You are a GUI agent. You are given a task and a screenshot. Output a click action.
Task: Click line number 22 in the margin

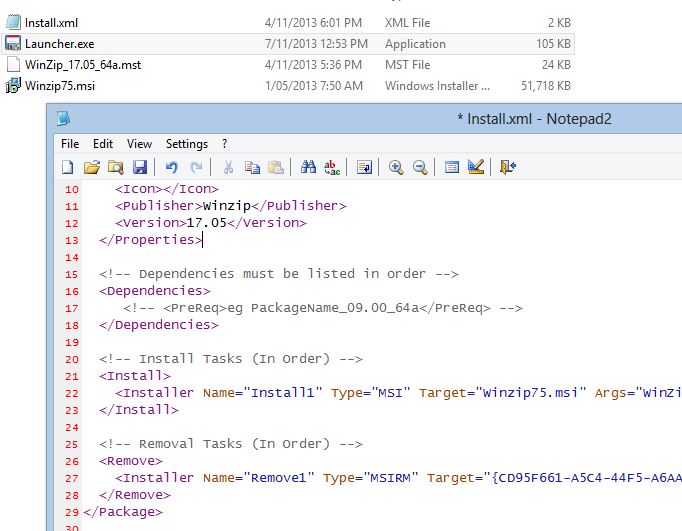point(72,394)
